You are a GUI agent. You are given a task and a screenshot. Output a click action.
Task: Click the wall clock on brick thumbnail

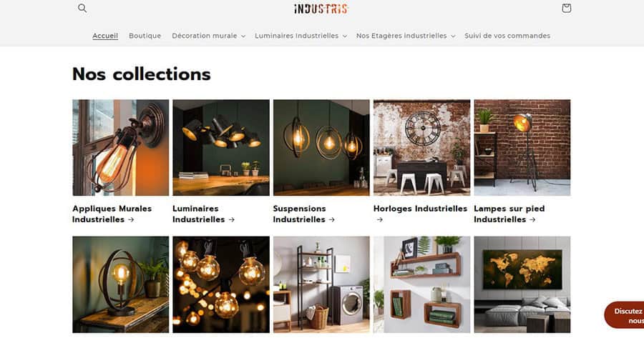pos(421,148)
